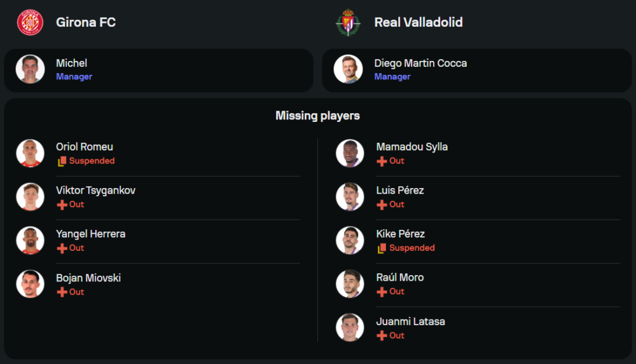Click the Michel manager name

(71, 63)
